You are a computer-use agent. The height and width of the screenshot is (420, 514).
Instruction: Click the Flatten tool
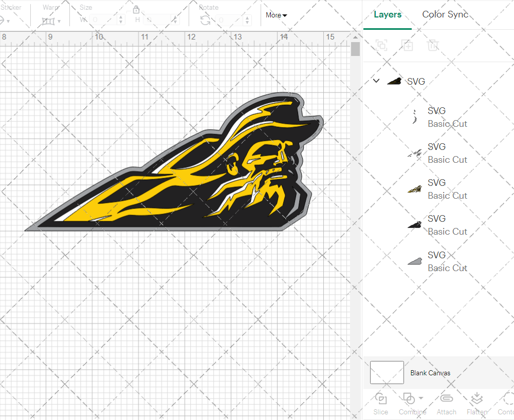477,404
